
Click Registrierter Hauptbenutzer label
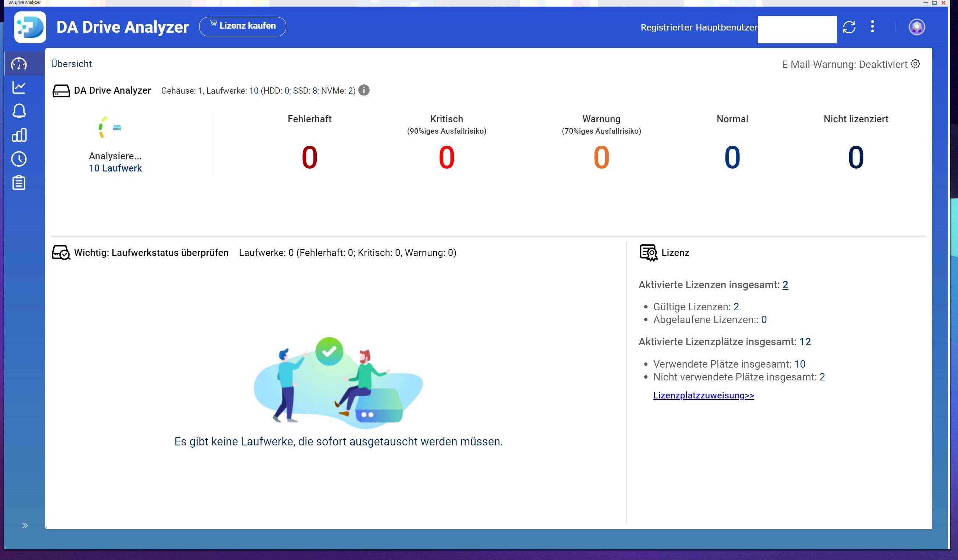[699, 27]
